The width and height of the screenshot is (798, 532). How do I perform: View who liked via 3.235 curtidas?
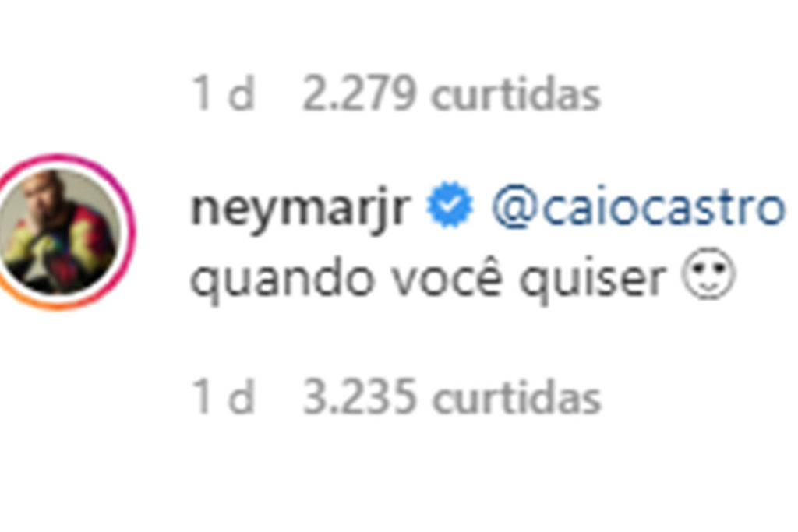[x=452, y=397]
